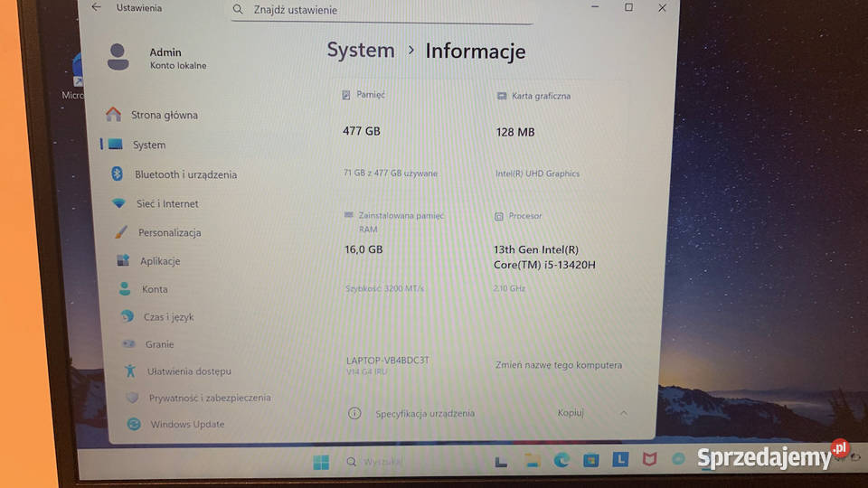The width and height of the screenshot is (868, 488).
Task: Click the 16,0 GB RAM value
Action: [363, 249]
